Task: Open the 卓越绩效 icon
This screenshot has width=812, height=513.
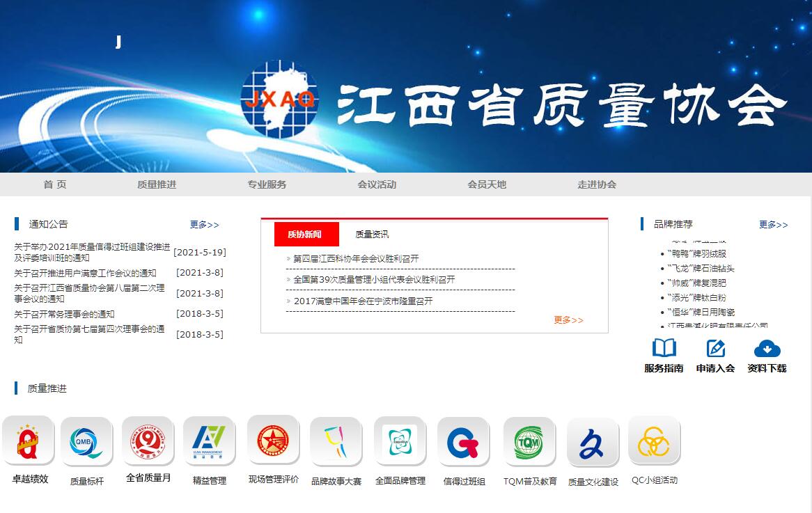Action: pyautogui.click(x=29, y=441)
